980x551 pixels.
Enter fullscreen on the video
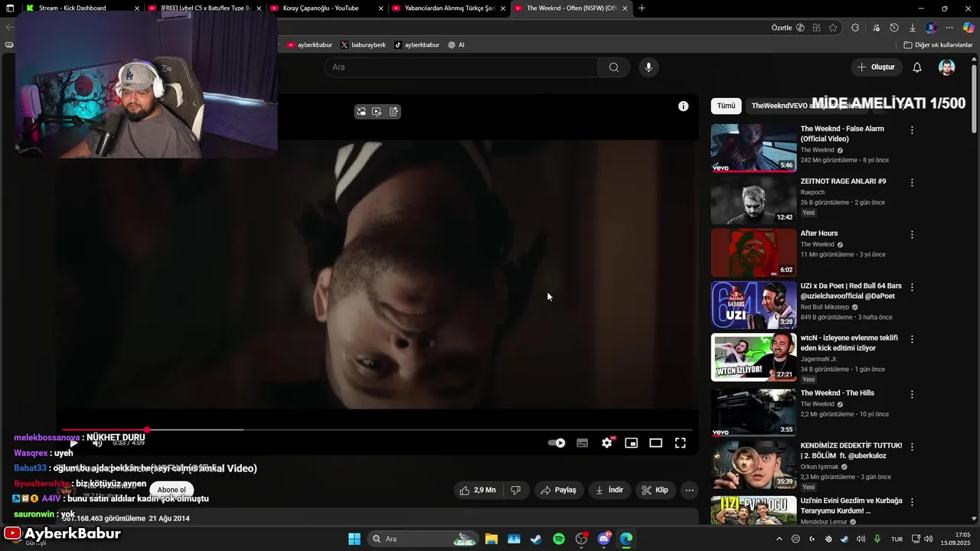coord(680,443)
